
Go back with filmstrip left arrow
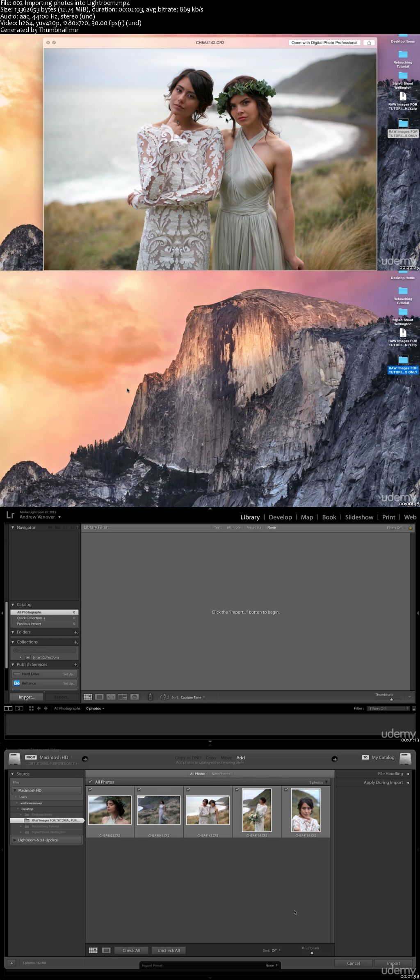pos(39,708)
